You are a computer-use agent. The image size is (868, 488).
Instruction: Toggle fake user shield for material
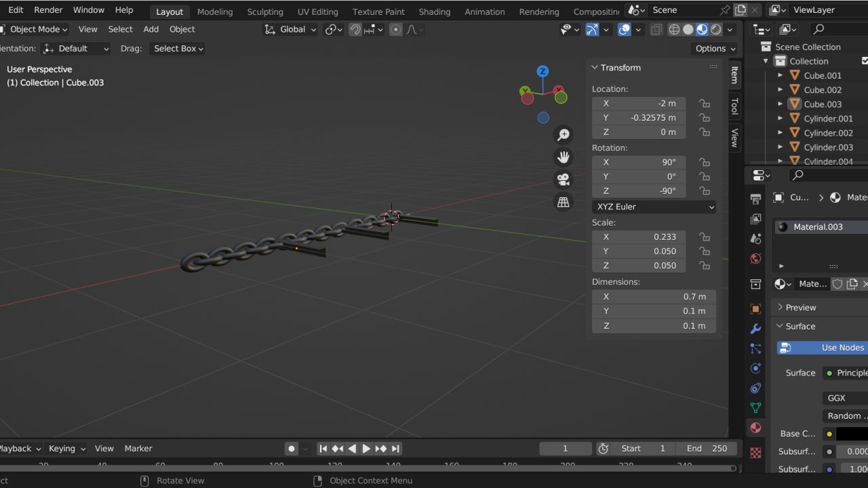[x=837, y=284]
